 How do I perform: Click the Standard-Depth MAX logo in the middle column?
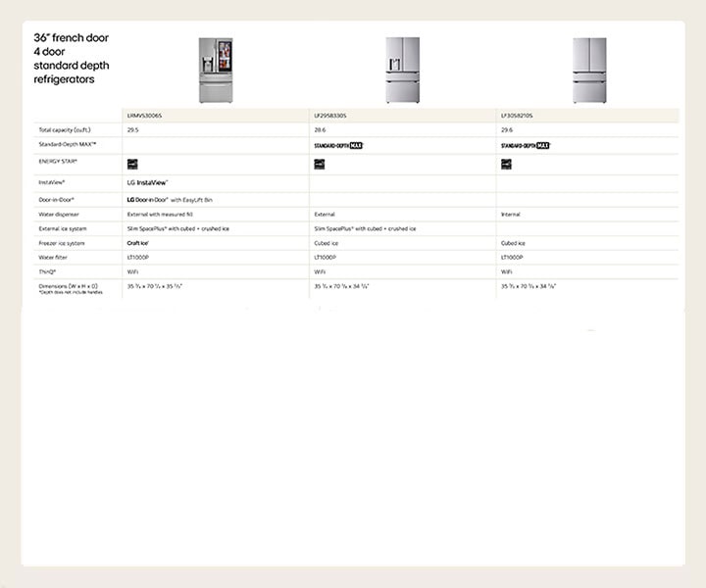338,145
